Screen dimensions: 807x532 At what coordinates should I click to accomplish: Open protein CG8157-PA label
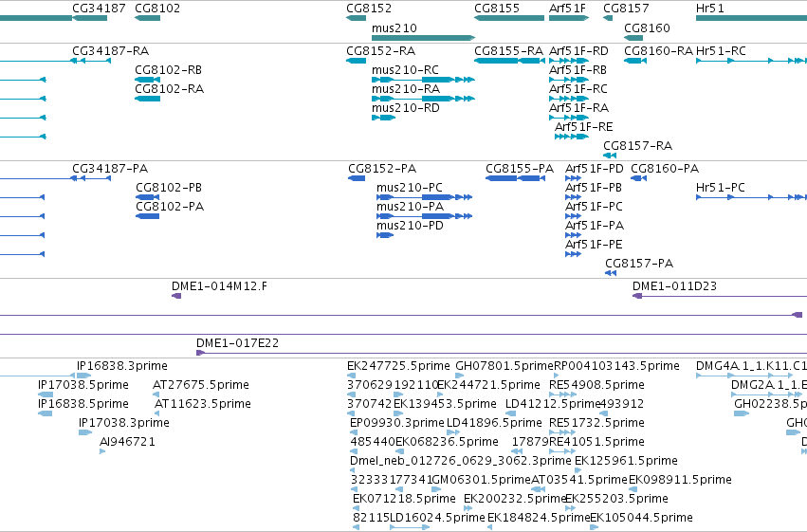tap(639, 264)
